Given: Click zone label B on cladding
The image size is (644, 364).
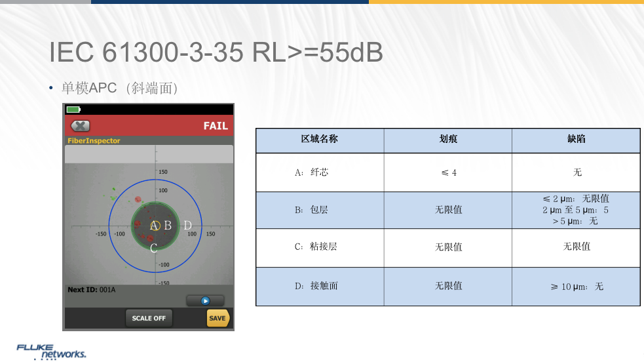Looking at the screenshot, I should pyautogui.click(x=168, y=226).
